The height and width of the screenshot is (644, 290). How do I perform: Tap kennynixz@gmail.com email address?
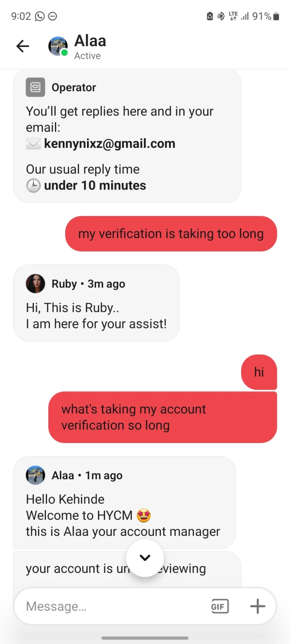pos(110,143)
